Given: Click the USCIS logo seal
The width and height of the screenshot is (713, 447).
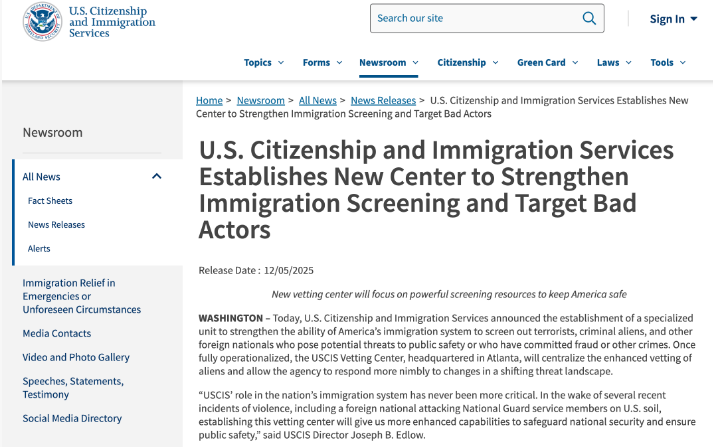Looking at the screenshot, I should pyautogui.click(x=42, y=19).
